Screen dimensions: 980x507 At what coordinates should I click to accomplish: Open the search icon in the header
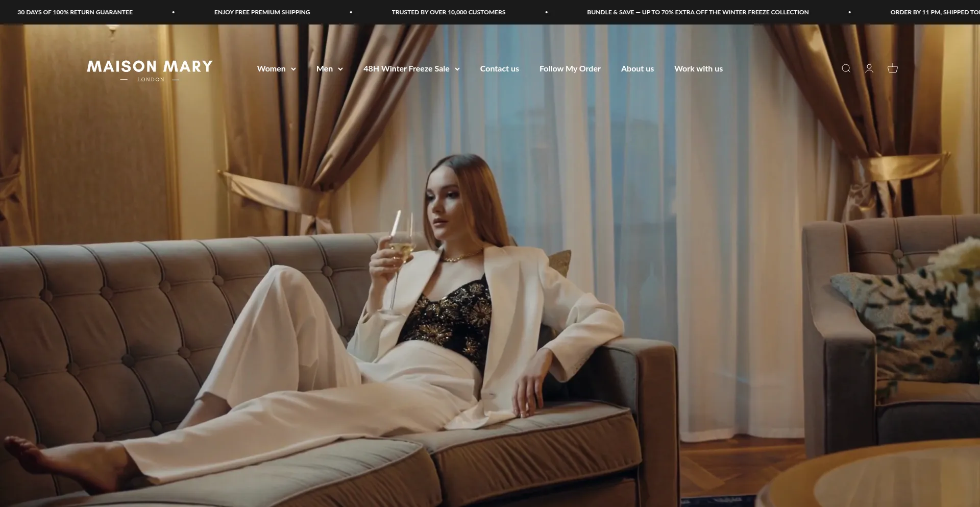coord(846,68)
